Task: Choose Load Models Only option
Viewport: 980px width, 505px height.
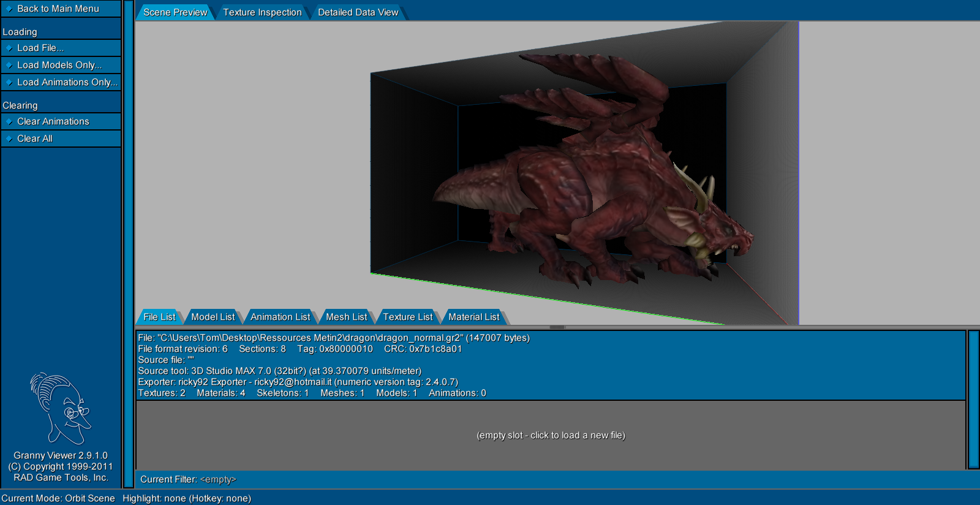Action: (61, 65)
